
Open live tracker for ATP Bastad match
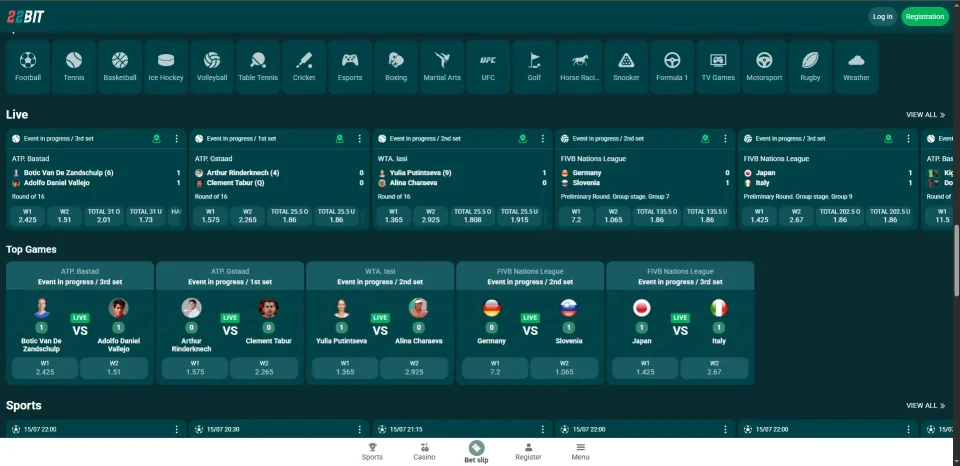tap(156, 139)
